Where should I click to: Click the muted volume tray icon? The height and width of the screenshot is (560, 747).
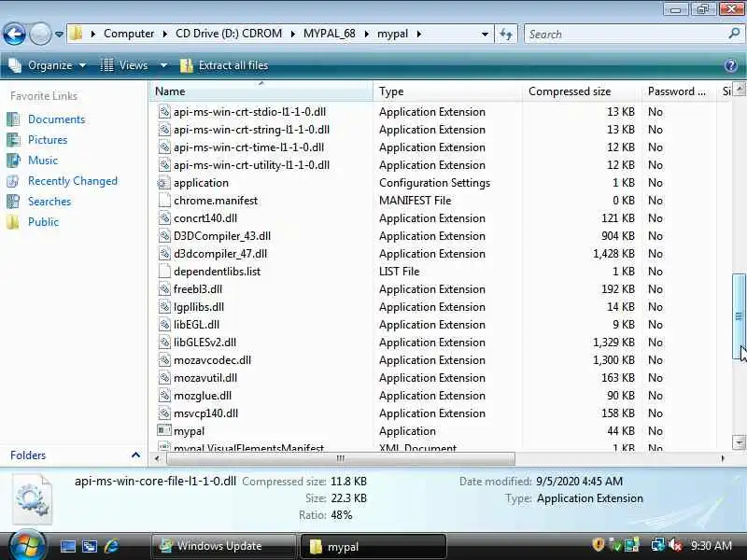(x=675, y=545)
